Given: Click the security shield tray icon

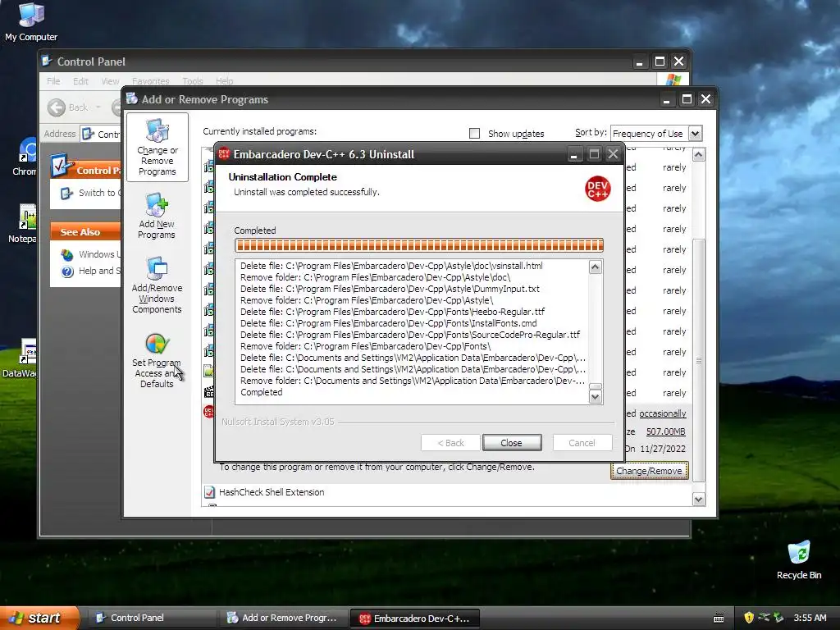Looking at the screenshot, I should [x=748, y=618].
